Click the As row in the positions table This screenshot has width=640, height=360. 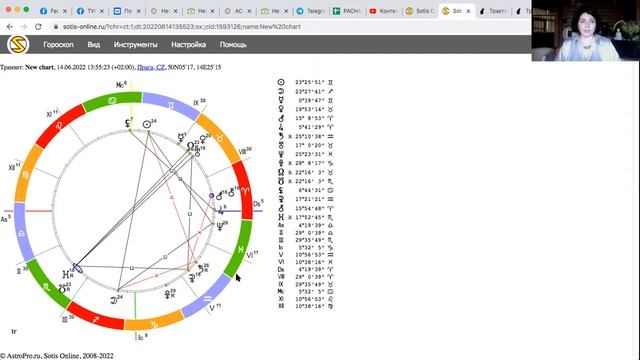point(305,225)
